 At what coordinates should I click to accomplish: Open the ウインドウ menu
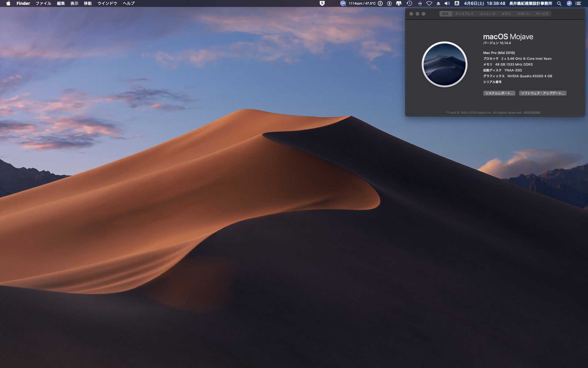[107, 3]
